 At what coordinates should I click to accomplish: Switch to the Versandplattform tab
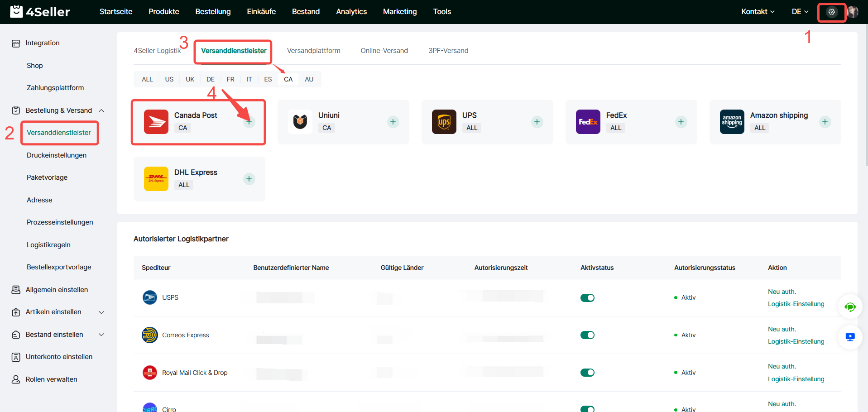[x=313, y=51]
